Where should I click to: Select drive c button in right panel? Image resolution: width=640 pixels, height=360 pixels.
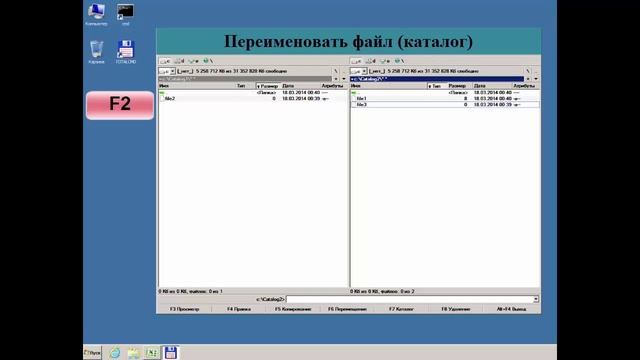(356, 61)
